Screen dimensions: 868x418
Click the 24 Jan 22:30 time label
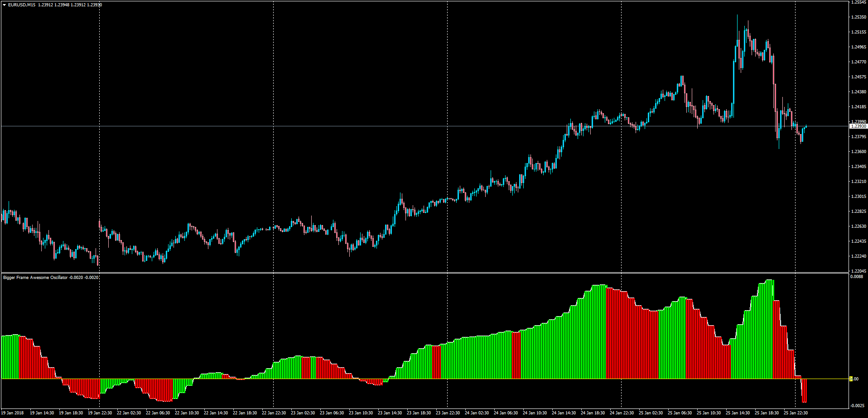(622, 413)
